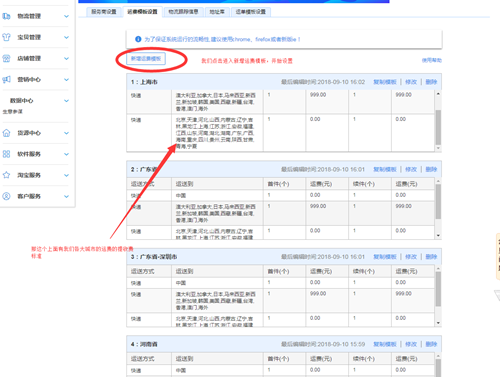
Task: Click 修改 for the 湖南省 template
Action: pos(411,344)
